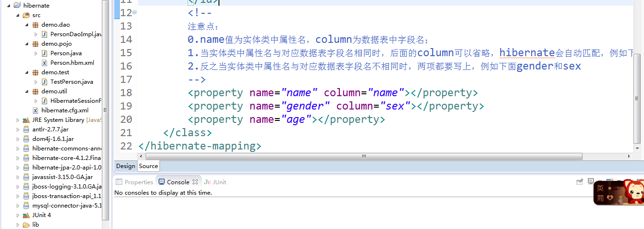Fold the comment block at line 12
This screenshot has height=229, width=644.
135,12
